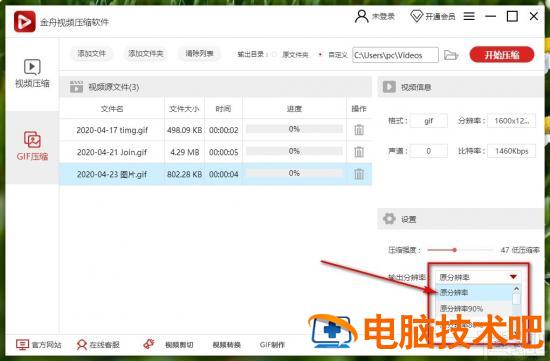Choose 原分辨率90% option in dropdown list

(474, 308)
